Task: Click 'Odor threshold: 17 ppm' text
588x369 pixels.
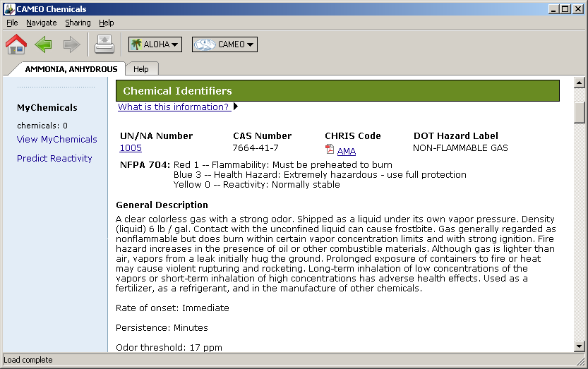Action: [x=169, y=348]
